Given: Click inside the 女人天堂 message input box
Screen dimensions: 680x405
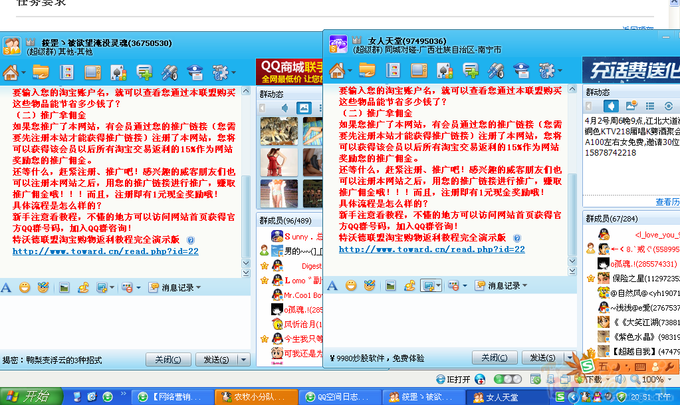Looking at the screenshot, I should (x=451, y=320).
